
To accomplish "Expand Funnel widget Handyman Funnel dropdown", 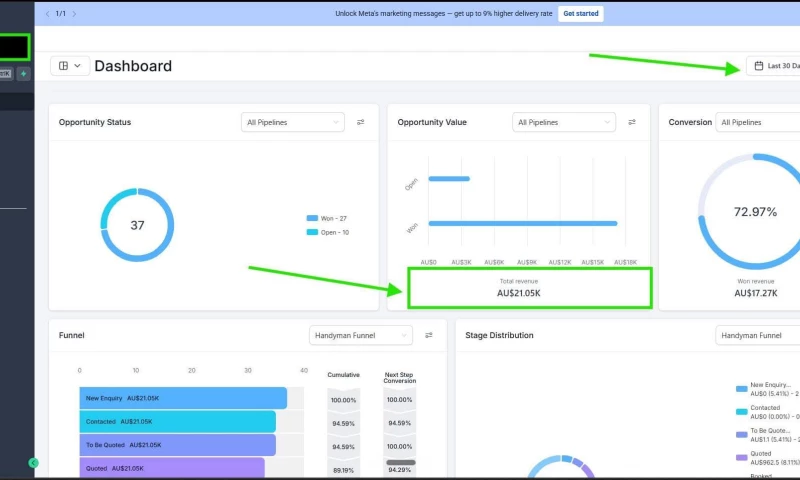I will (x=361, y=336).
